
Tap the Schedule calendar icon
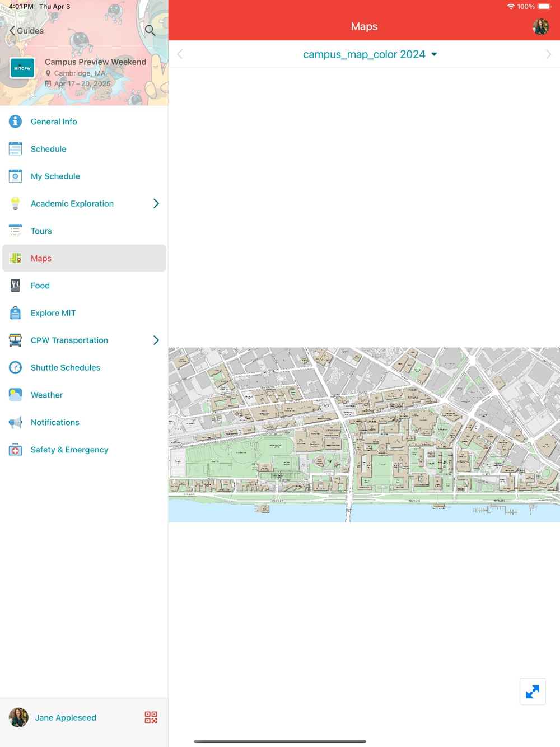[x=15, y=149]
